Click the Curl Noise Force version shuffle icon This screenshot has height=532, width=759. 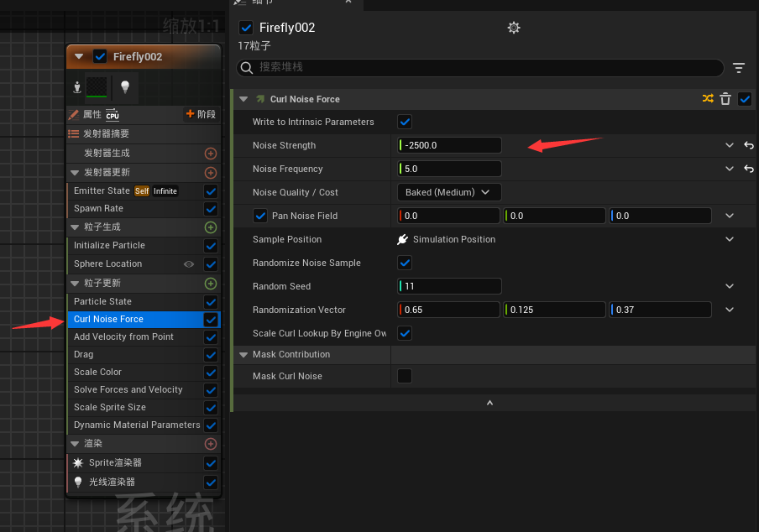[x=708, y=99]
